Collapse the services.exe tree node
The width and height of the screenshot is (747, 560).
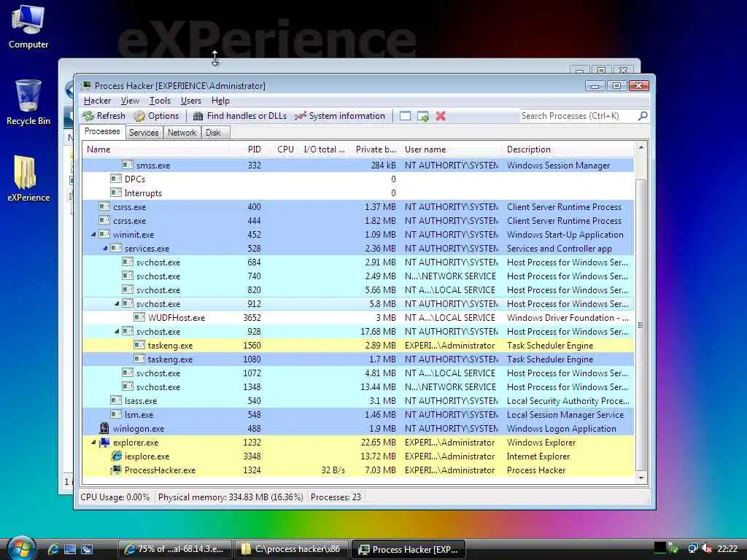pyautogui.click(x=105, y=248)
